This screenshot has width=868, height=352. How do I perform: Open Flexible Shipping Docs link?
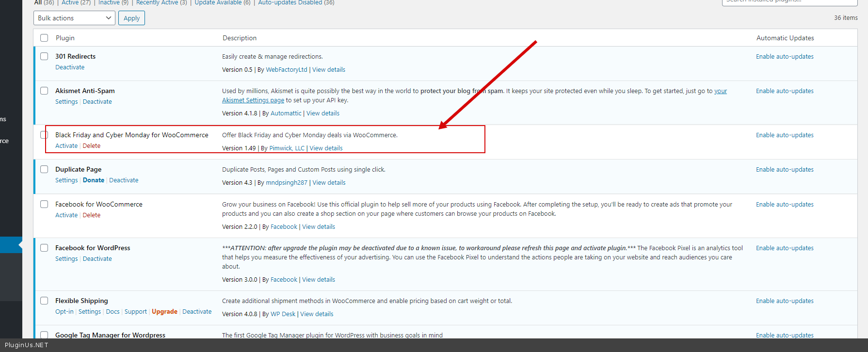tap(113, 312)
